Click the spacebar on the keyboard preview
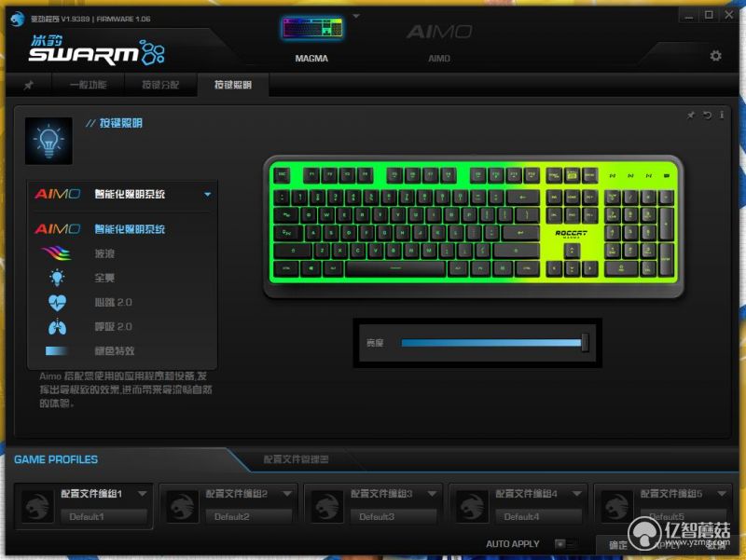The image size is (746, 560). (395, 269)
